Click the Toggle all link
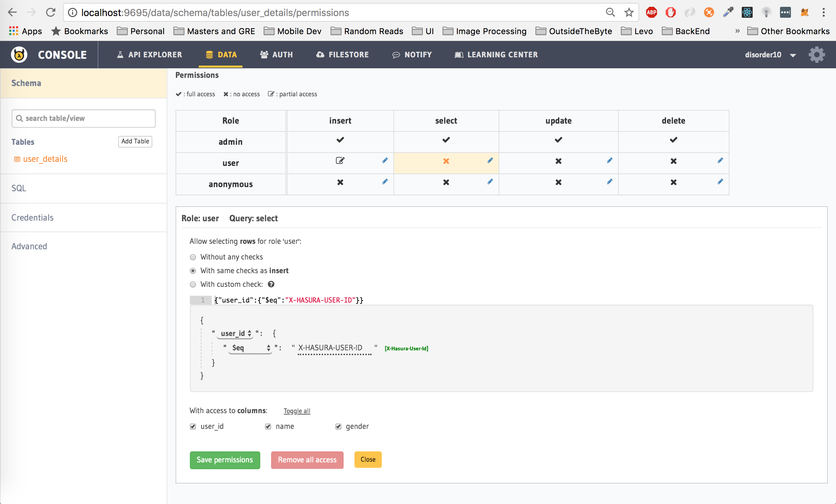836x504 pixels. pyautogui.click(x=297, y=411)
